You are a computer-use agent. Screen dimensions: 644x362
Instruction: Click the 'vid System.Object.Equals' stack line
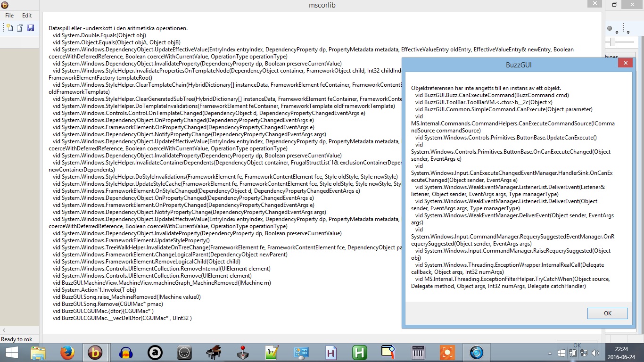(116, 42)
